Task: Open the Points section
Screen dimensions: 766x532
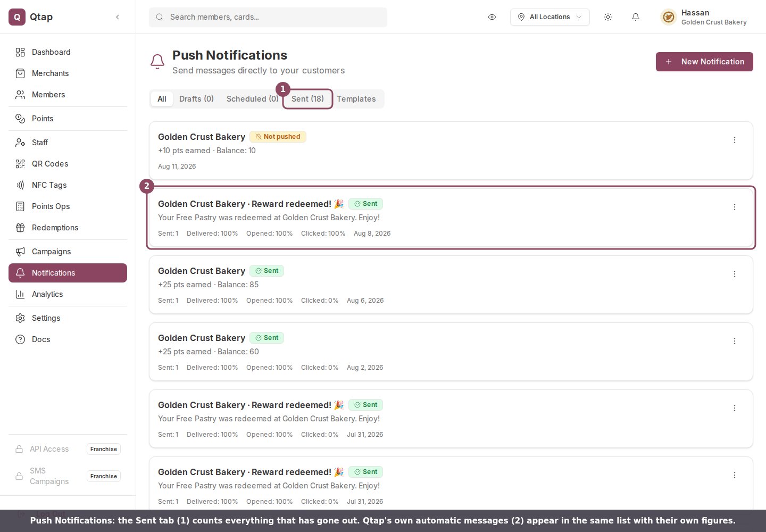Action: 68,119
